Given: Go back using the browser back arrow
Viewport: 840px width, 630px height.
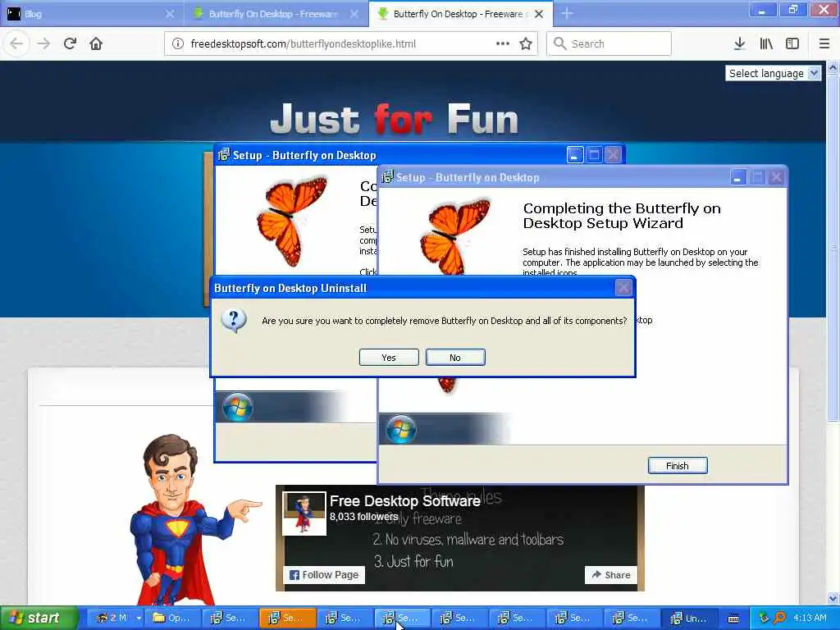Looking at the screenshot, I should coord(16,43).
